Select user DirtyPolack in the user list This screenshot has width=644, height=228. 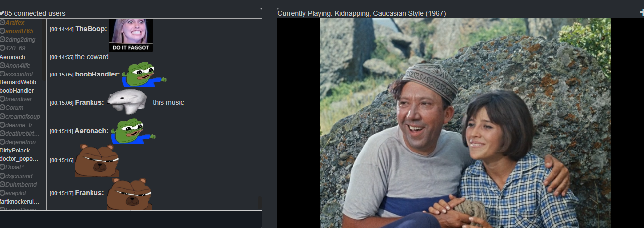click(x=15, y=150)
